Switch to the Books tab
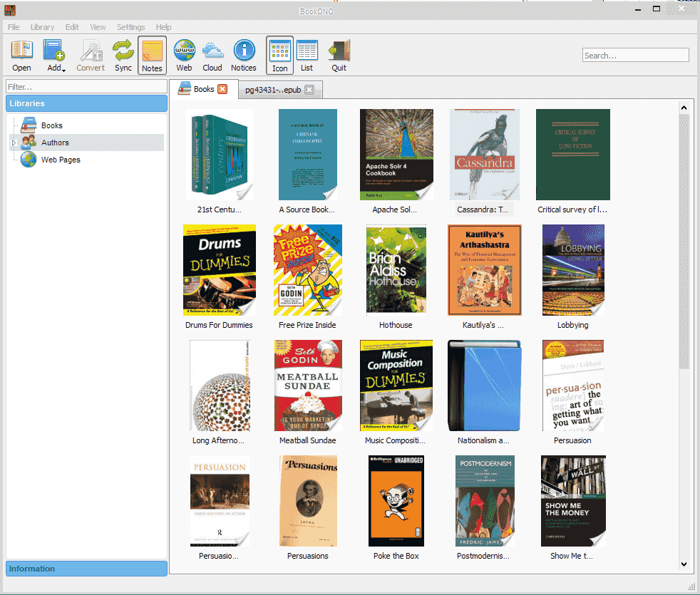The height and width of the screenshot is (595, 700). click(204, 89)
